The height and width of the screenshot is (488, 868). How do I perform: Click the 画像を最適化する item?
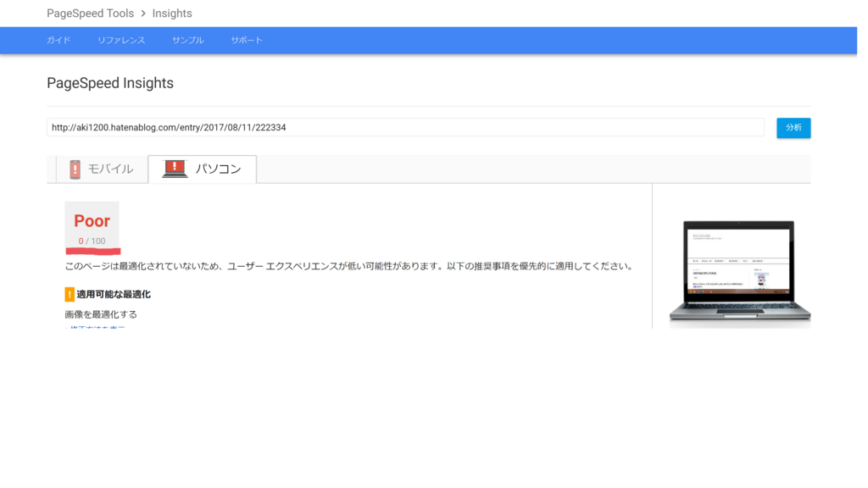[x=101, y=314]
